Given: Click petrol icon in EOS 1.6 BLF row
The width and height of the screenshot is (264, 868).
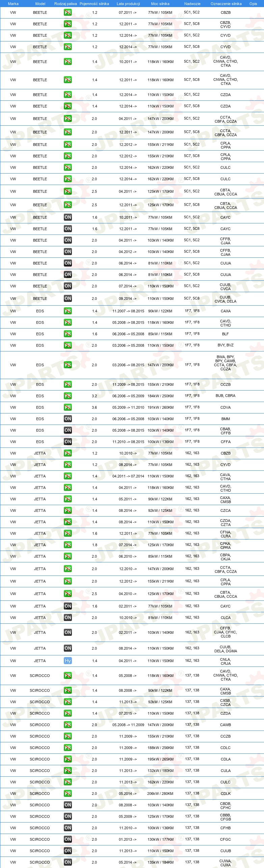Looking at the screenshot, I should click(68, 334).
